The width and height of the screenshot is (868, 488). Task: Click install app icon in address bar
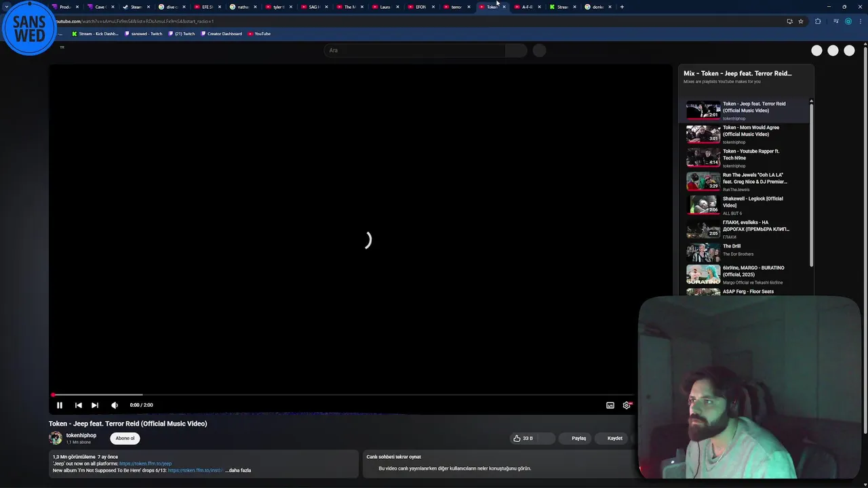click(x=789, y=21)
